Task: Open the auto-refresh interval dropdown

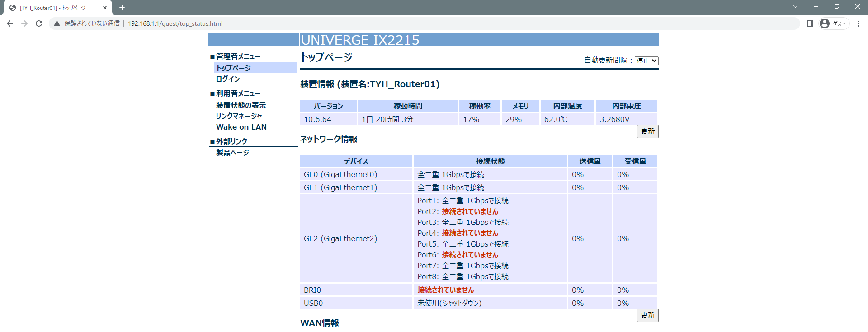Action: [646, 61]
